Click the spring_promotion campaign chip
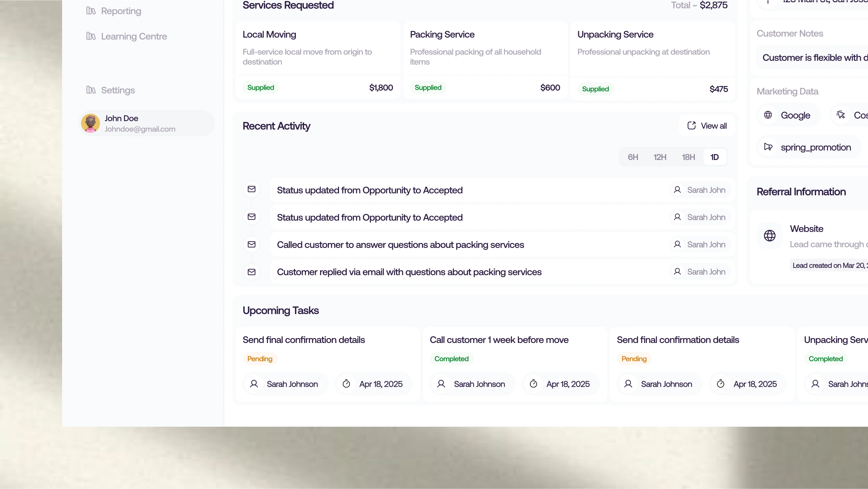Viewport: 868px width, 489px height. click(x=809, y=147)
